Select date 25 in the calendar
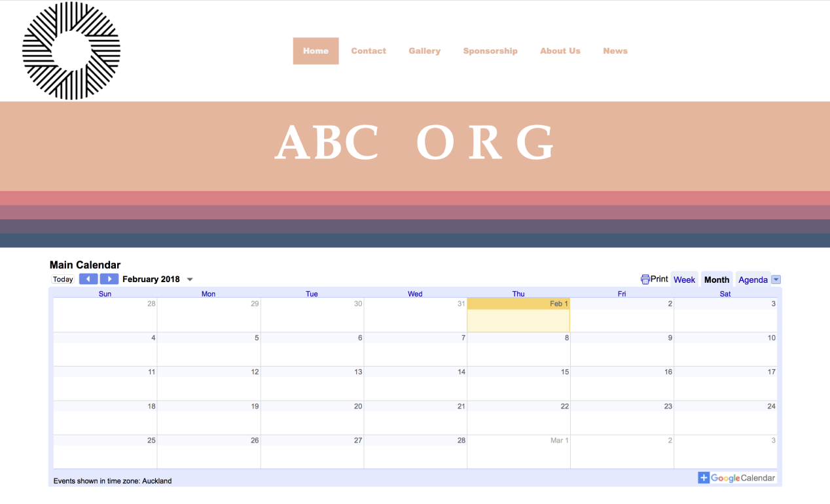 coord(151,441)
